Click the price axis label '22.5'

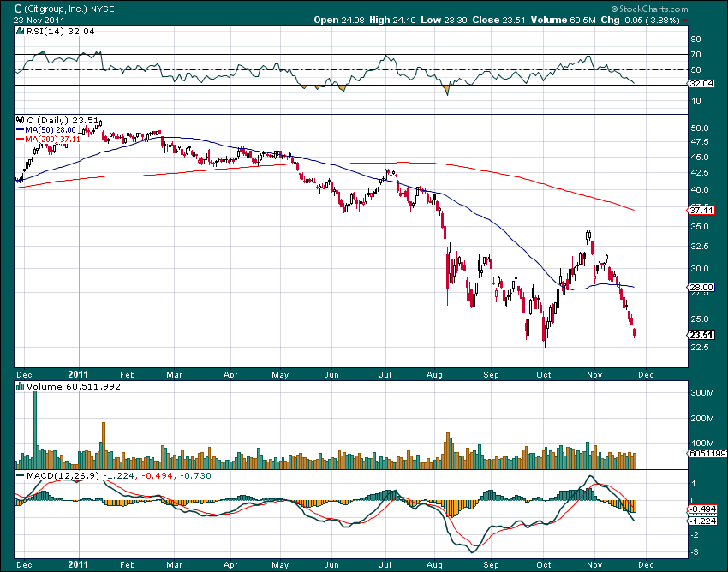(700, 348)
